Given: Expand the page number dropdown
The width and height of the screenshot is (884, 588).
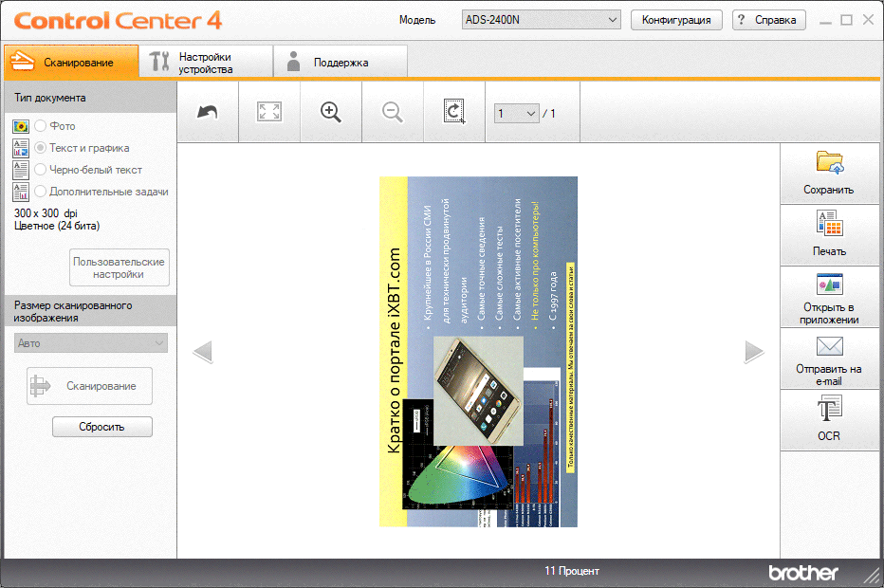Looking at the screenshot, I should point(517,113).
